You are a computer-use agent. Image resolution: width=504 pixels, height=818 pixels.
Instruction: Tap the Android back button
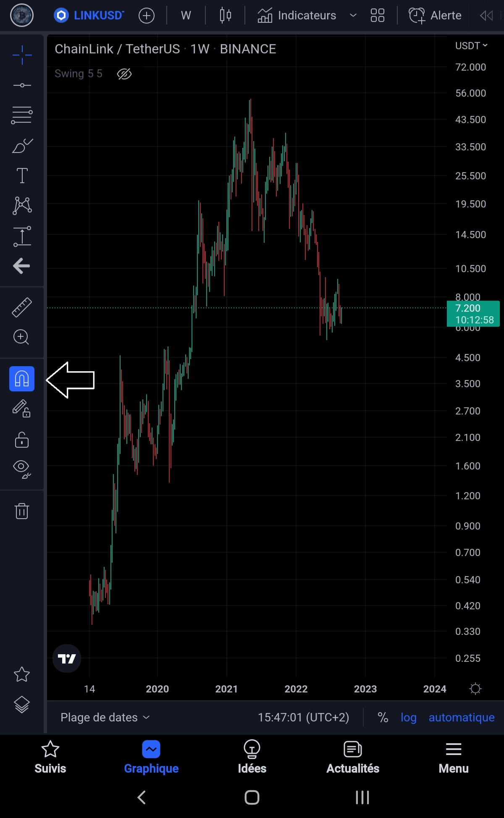point(142,797)
